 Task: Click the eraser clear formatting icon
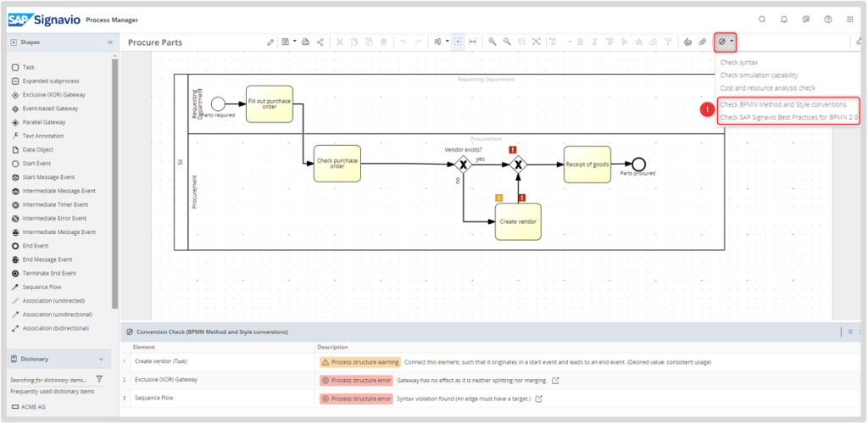click(654, 42)
